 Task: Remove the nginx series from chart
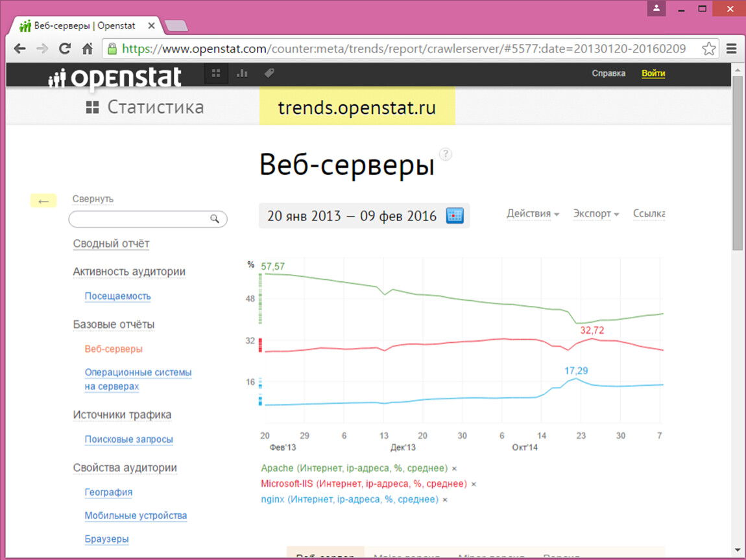(445, 500)
